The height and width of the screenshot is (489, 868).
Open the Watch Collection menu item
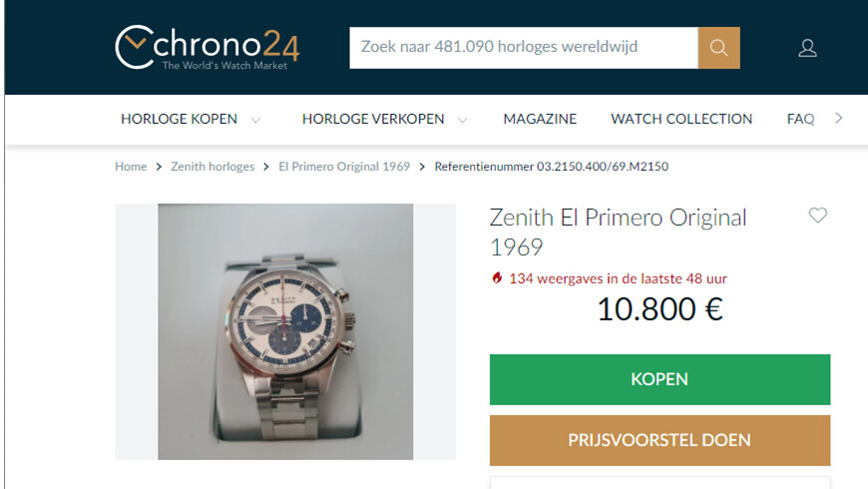(681, 119)
